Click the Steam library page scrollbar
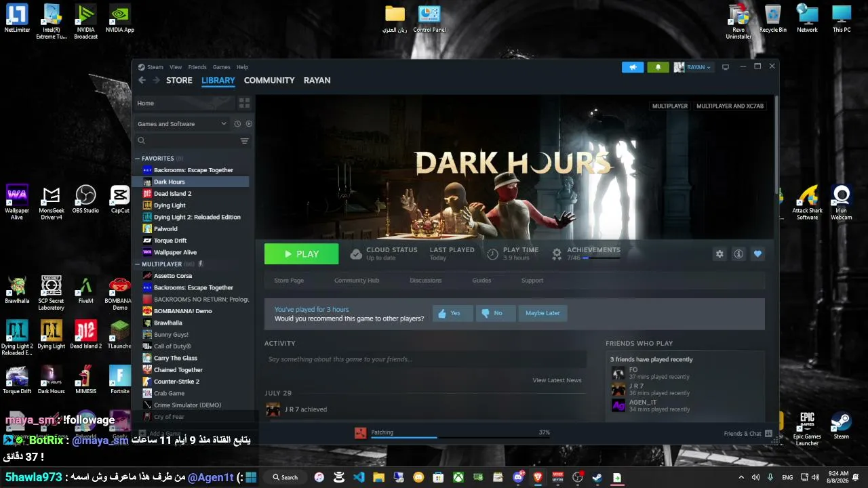The height and width of the screenshot is (488, 868). click(776, 146)
